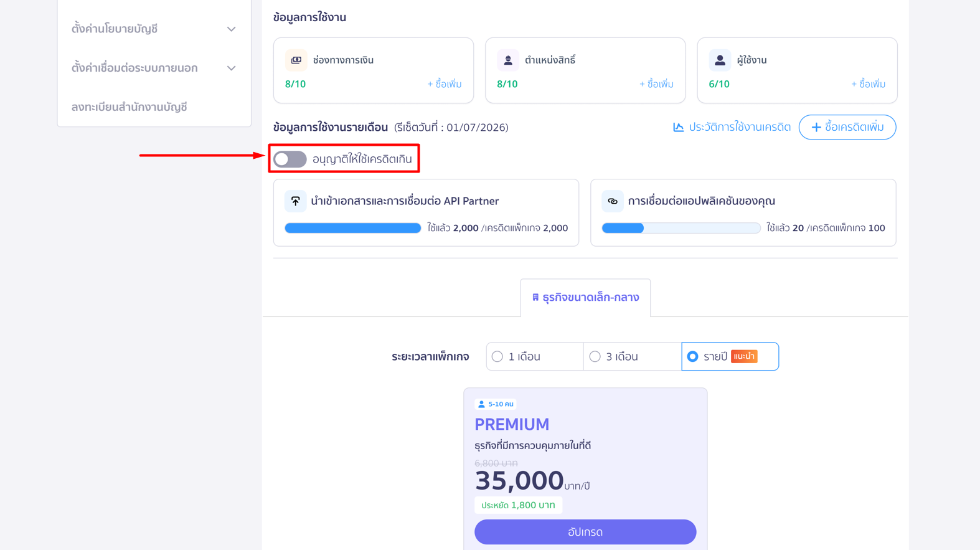Viewport: 980px width, 550px height.
Task: Click the chart icon beside ประวัติการใช้งานเครดิต
Action: point(678,127)
